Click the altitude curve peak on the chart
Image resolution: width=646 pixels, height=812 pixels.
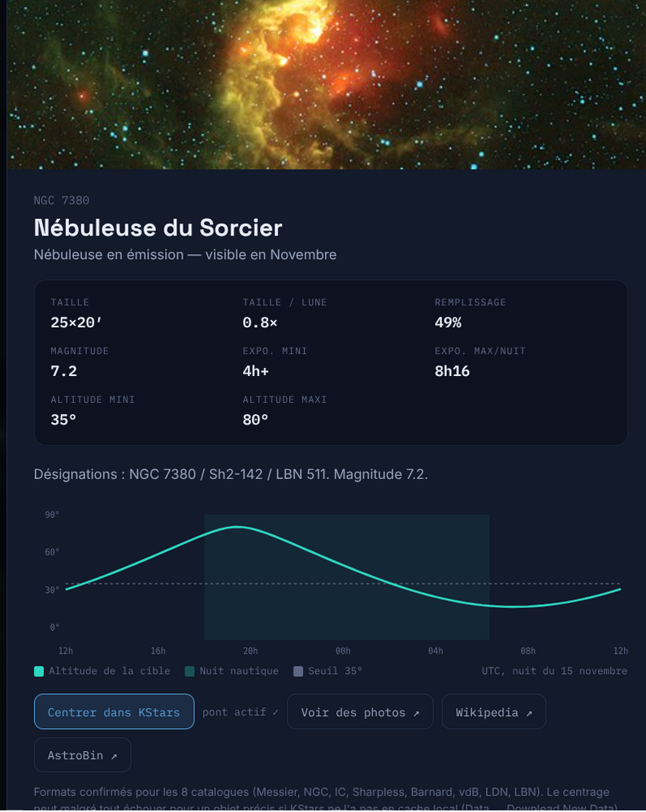237,527
